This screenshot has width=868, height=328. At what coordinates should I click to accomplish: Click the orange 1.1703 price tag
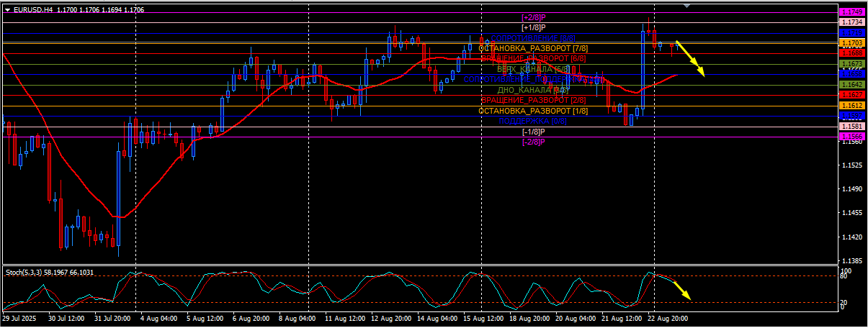(x=853, y=43)
